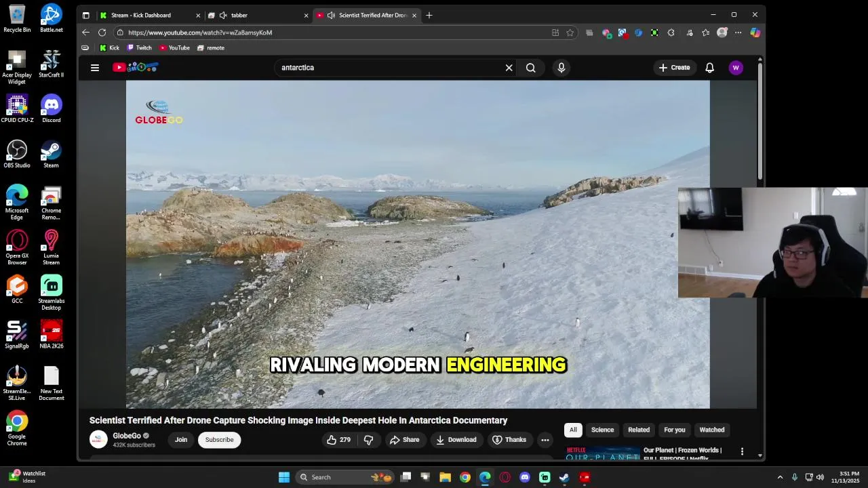Open the Copilot sidebar icon
Viewport: 868px width, 488px height.
point(755,33)
